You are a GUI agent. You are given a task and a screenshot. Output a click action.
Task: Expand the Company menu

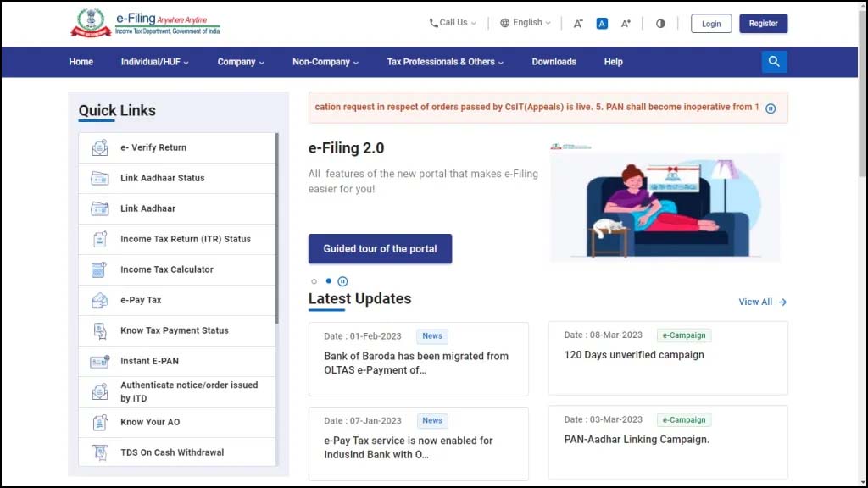click(241, 62)
